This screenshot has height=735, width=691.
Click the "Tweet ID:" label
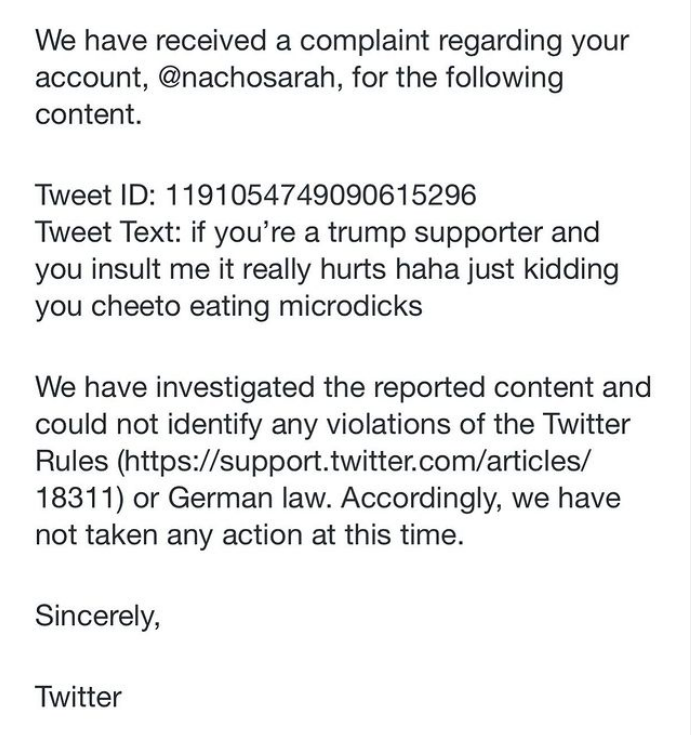click(95, 194)
